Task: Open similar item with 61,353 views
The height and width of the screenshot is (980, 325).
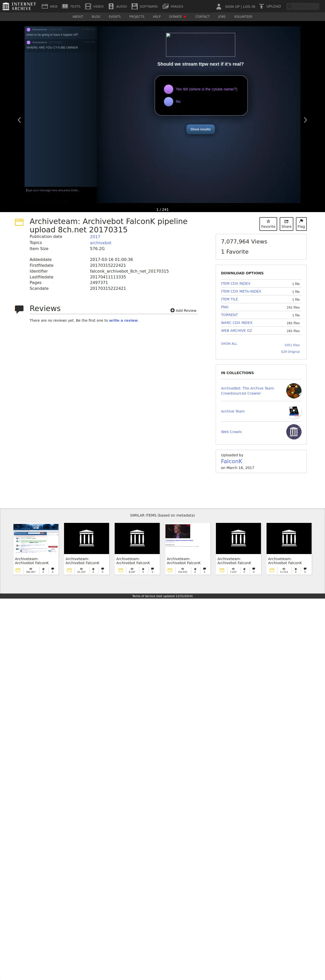Action: (x=87, y=548)
